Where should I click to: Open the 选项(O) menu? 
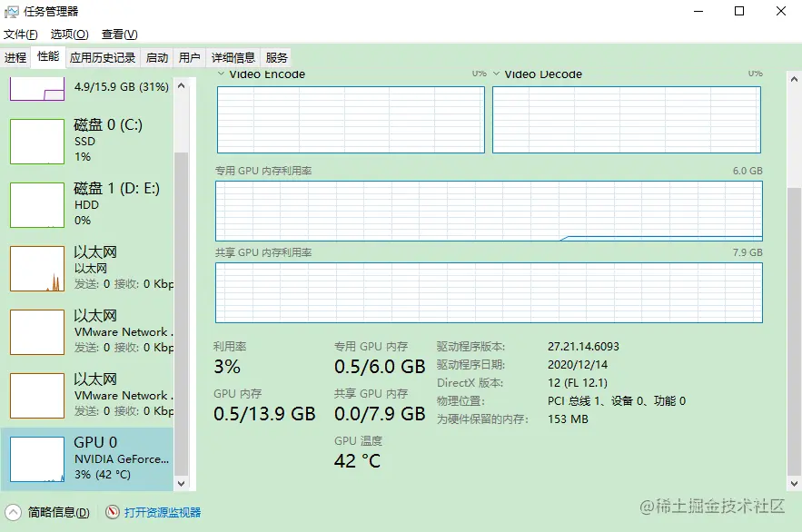click(70, 34)
